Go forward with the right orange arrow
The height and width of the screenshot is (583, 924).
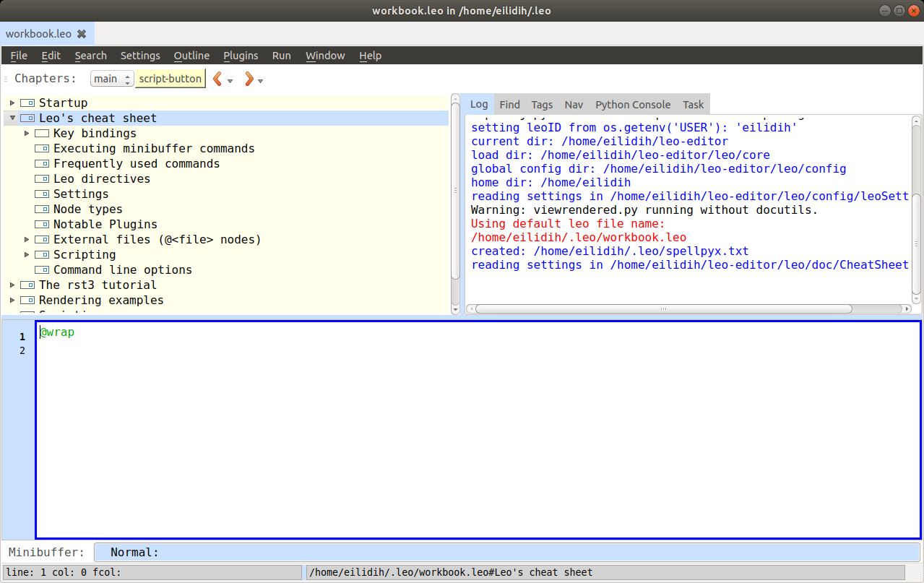coord(249,79)
